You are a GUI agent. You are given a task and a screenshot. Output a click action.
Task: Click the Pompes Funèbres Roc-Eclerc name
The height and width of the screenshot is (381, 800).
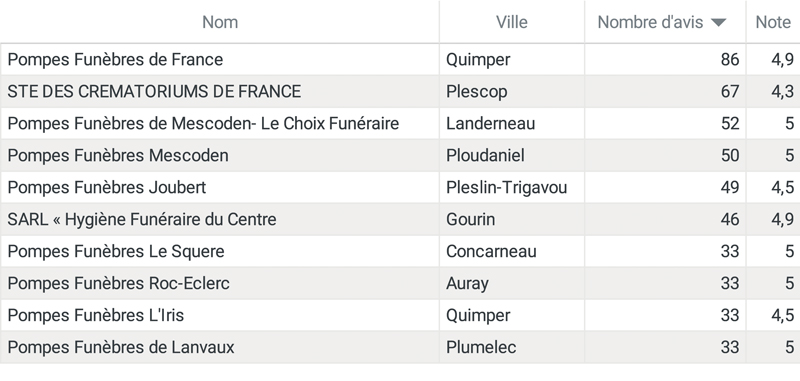tap(118, 283)
